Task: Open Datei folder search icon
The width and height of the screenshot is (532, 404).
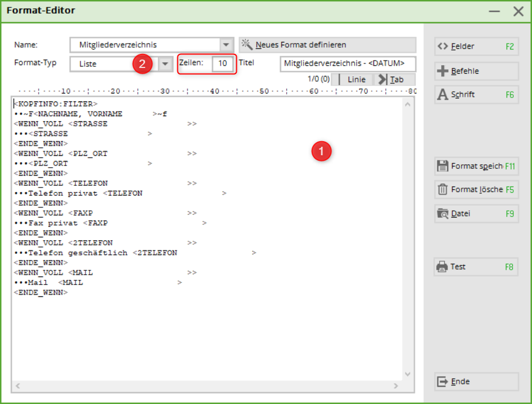Action: (x=443, y=214)
